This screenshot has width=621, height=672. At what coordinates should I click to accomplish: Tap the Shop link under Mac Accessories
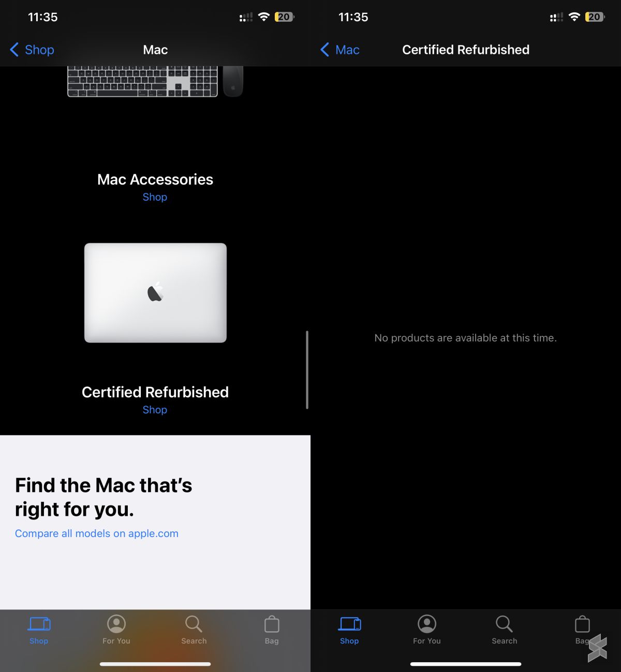tap(155, 197)
